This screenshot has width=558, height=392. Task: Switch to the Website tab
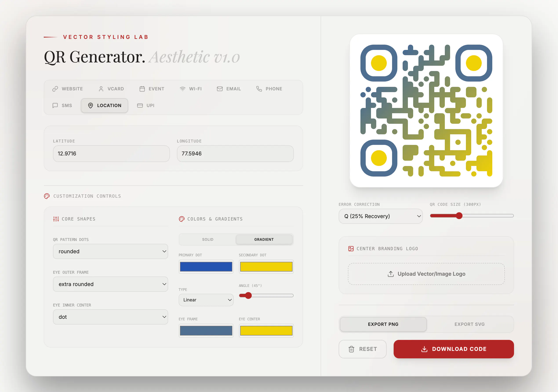[67, 89]
